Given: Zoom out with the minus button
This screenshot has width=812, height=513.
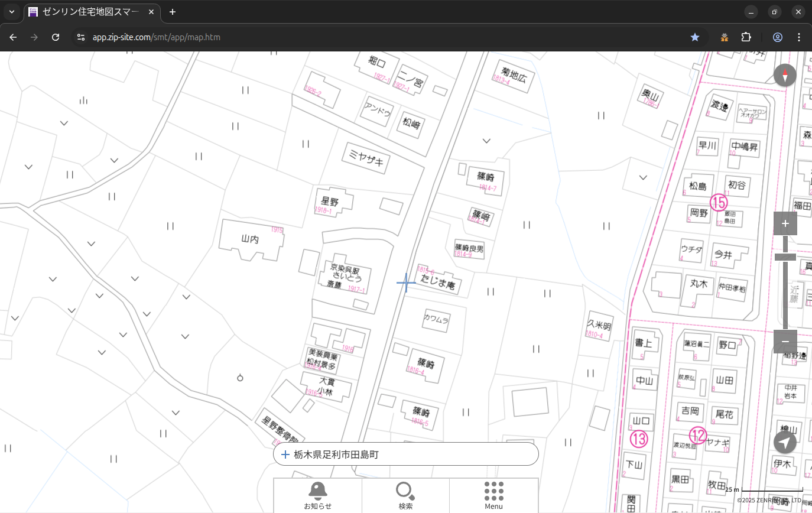Looking at the screenshot, I should tap(785, 342).
